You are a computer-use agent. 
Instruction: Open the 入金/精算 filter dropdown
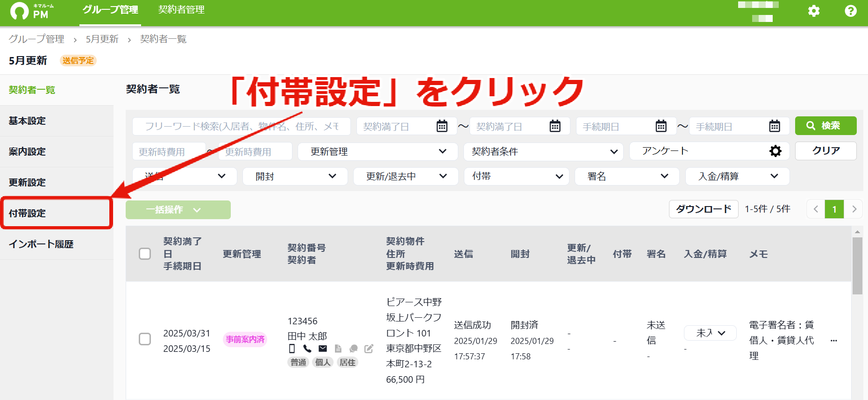click(x=738, y=176)
